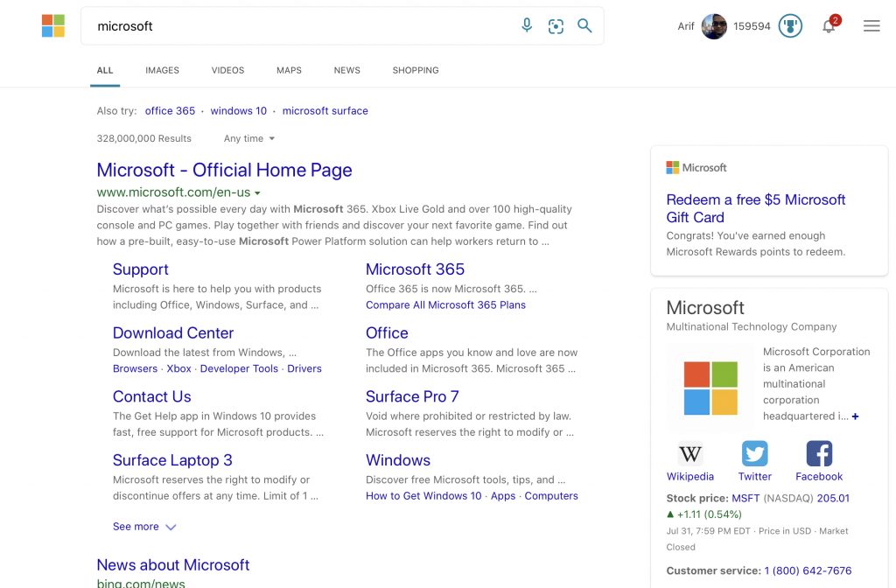
Task: Click Redeem a free $5 Microsoft Gift Card
Action: pyautogui.click(x=755, y=208)
